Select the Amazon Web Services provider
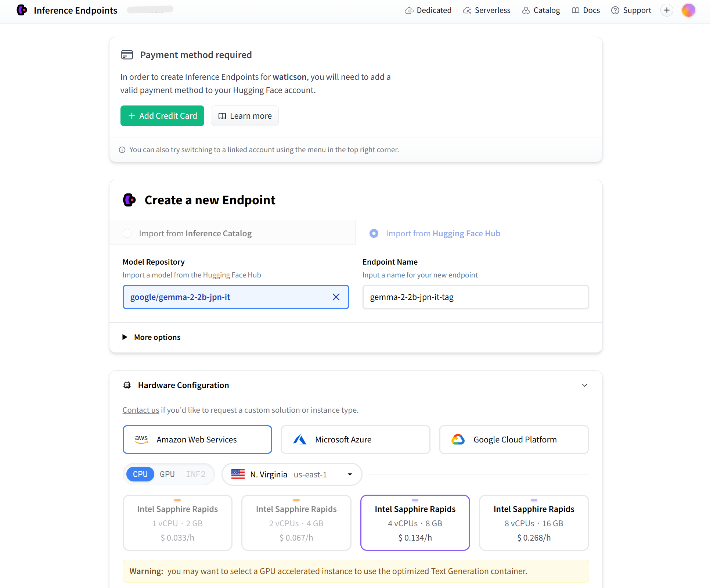This screenshot has height=588, width=710. tap(197, 440)
